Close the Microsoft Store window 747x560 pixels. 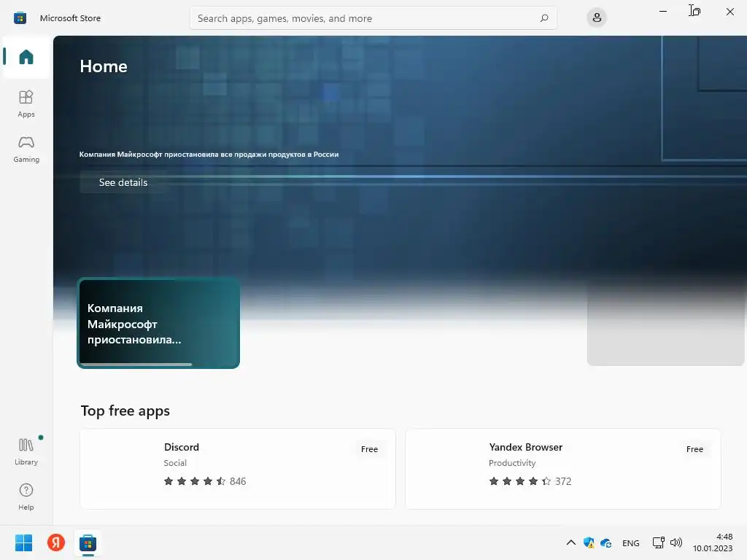[729, 11]
